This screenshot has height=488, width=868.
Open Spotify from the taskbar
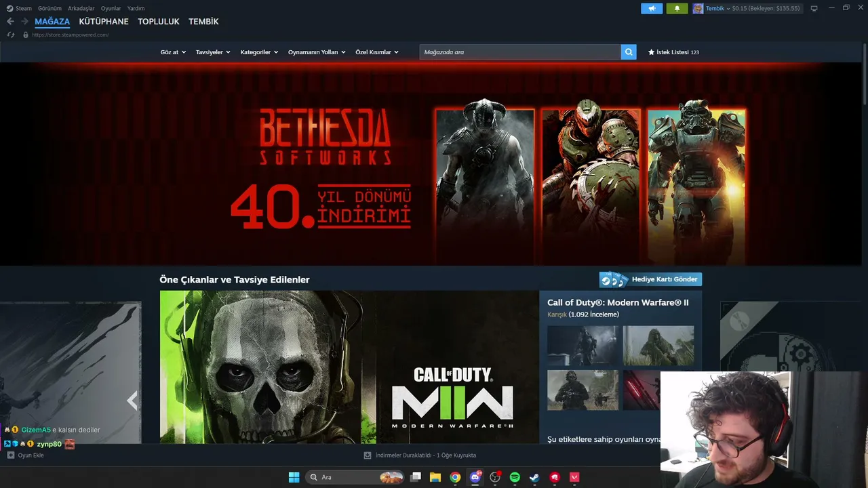(x=515, y=477)
